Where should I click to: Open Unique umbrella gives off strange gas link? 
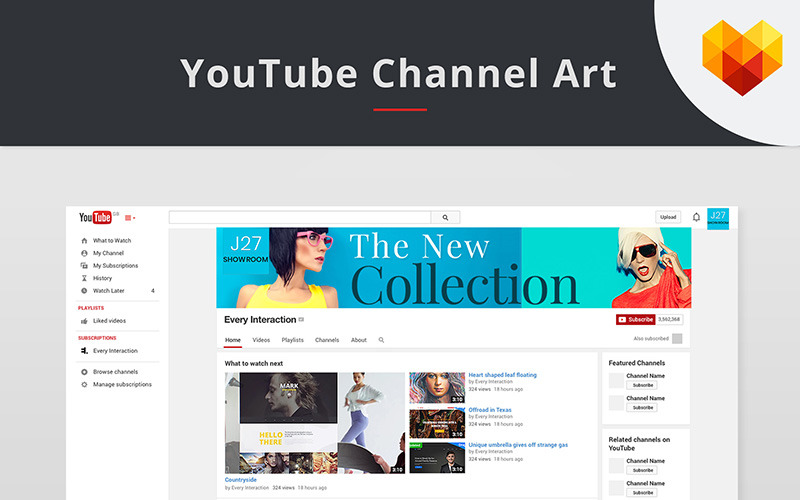pos(518,445)
